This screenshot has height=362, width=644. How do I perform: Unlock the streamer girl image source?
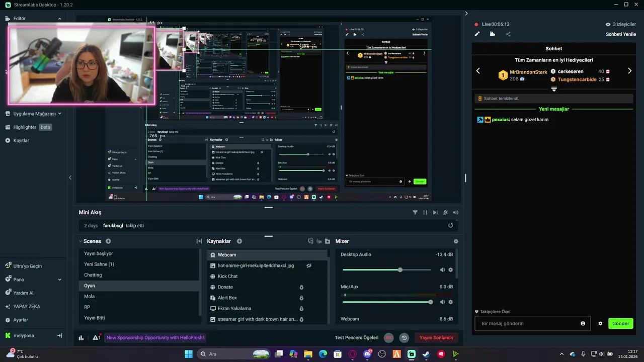301,319
